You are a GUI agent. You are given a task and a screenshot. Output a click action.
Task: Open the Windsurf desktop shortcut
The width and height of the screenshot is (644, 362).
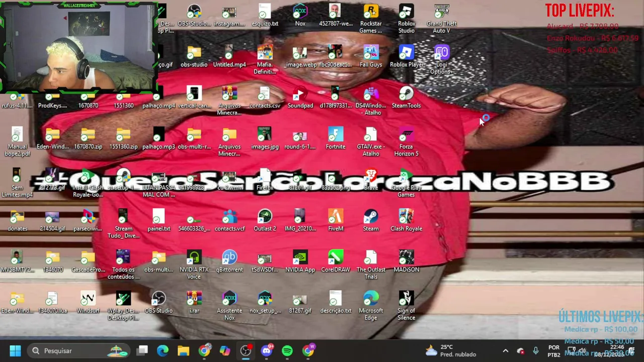pos(88,303)
